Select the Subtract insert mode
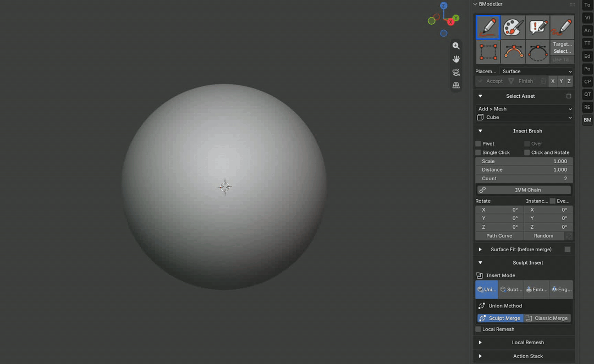The height and width of the screenshot is (364, 594). 511,289
